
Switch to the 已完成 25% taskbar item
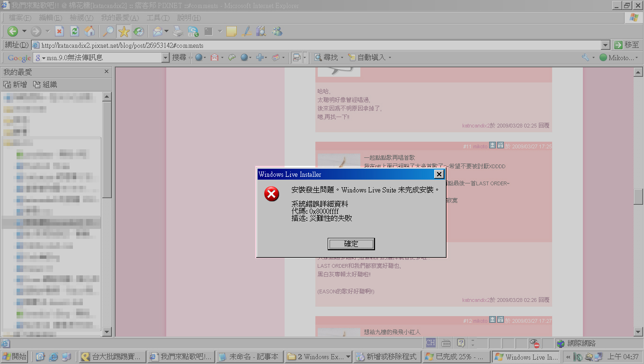tap(456, 356)
